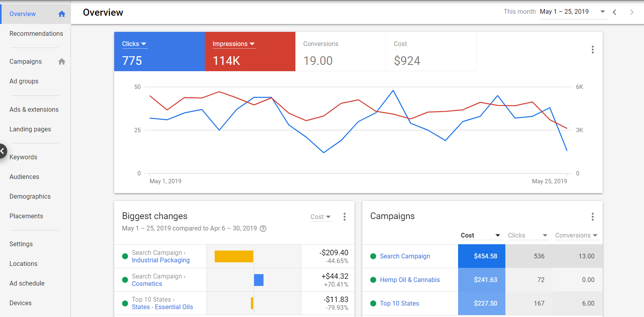Navigate to Recommendations in sidebar
This screenshot has width=644, height=317.
click(36, 34)
